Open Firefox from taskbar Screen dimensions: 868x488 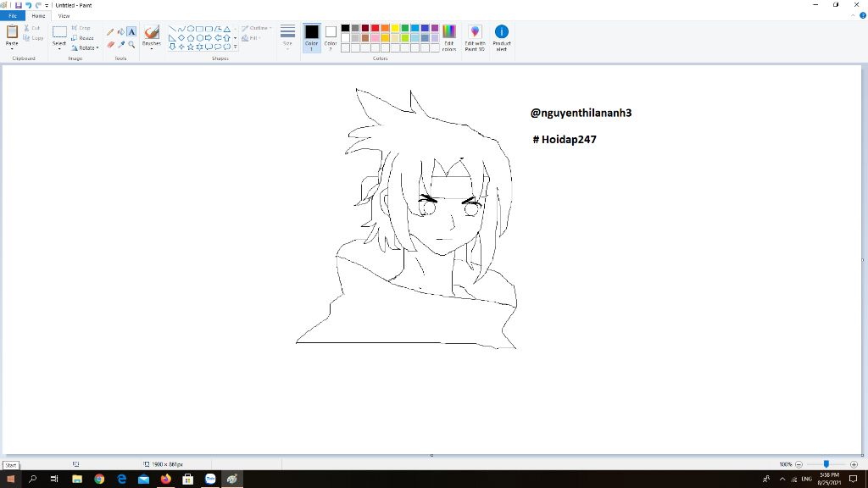point(165,480)
